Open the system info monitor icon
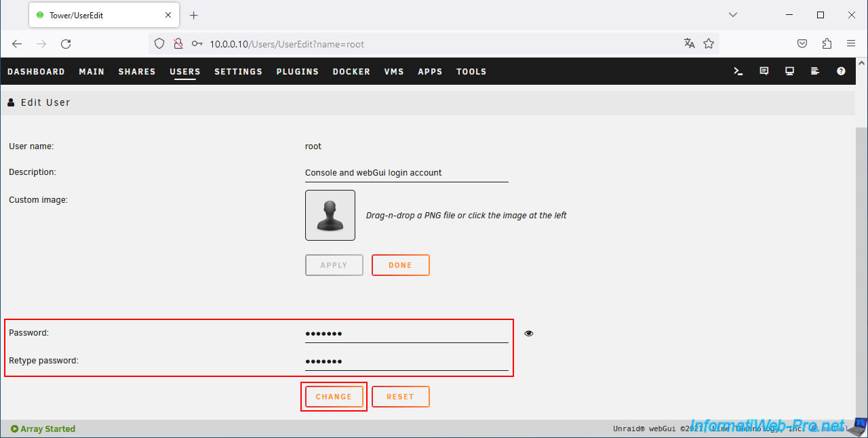868x438 pixels. tap(789, 71)
